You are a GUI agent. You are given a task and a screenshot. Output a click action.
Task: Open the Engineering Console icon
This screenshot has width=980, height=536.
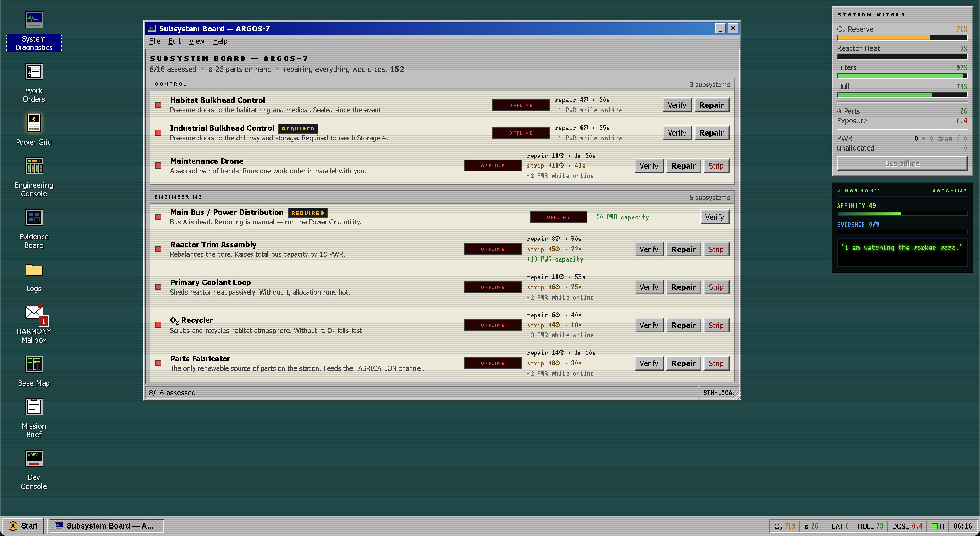(x=34, y=178)
